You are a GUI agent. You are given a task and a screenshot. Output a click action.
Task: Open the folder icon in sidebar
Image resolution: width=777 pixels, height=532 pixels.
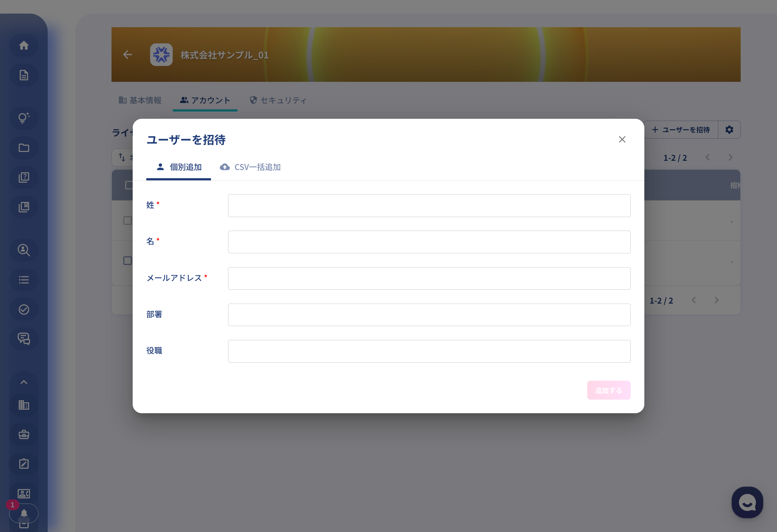click(24, 148)
